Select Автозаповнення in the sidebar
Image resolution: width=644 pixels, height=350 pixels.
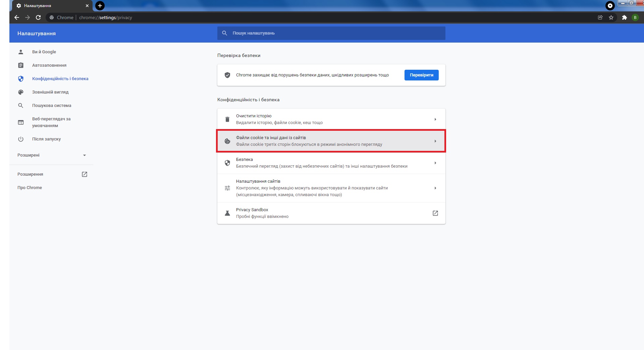click(49, 65)
